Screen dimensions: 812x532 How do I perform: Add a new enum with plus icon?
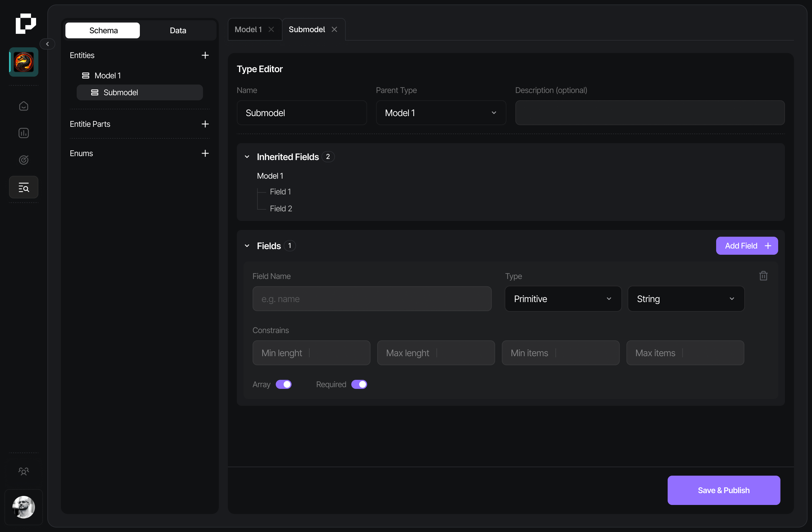pyautogui.click(x=205, y=154)
